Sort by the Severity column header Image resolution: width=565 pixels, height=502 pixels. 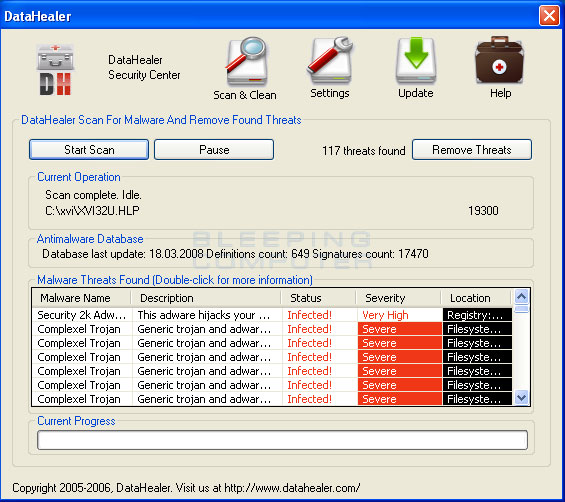click(399, 298)
